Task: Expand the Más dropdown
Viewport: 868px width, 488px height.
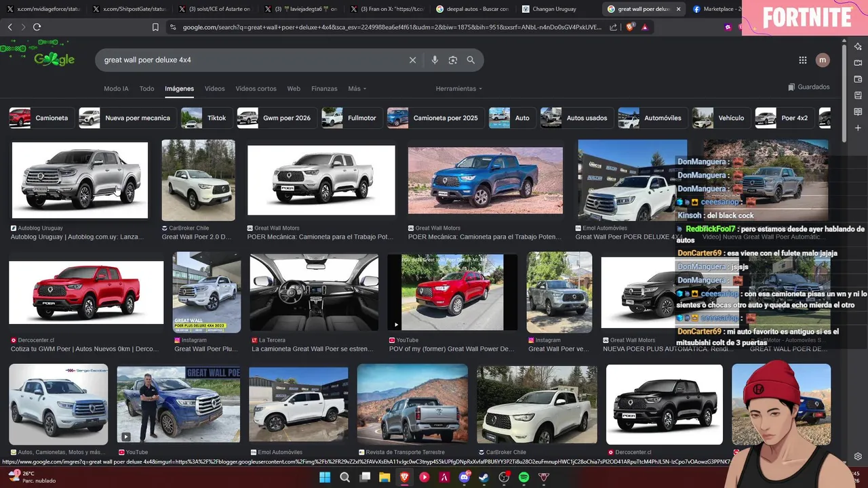Action: 357,89
